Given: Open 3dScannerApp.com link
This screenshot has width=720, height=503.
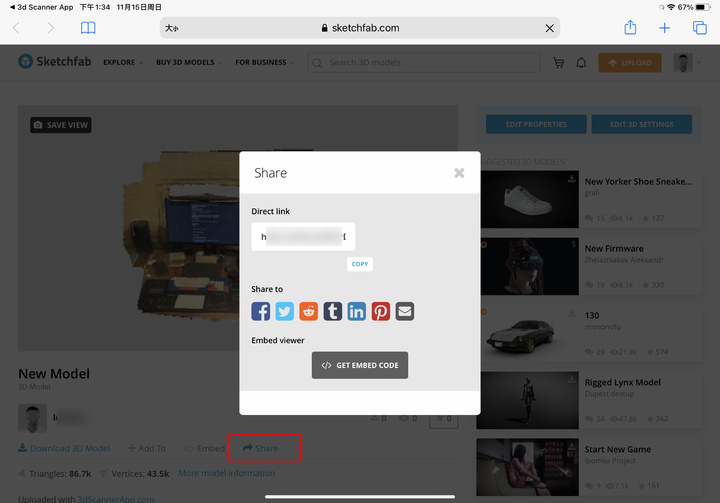Looking at the screenshot, I should [x=116, y=499].
